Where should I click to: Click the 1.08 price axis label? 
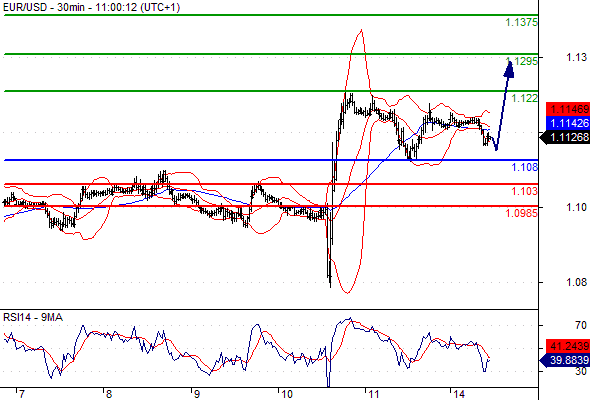click(x=576, y=282)
